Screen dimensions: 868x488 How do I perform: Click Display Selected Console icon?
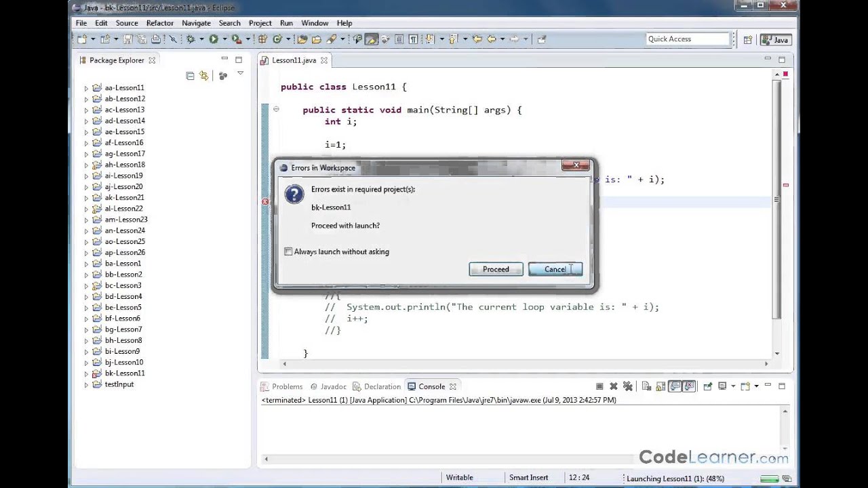(722, 386)
